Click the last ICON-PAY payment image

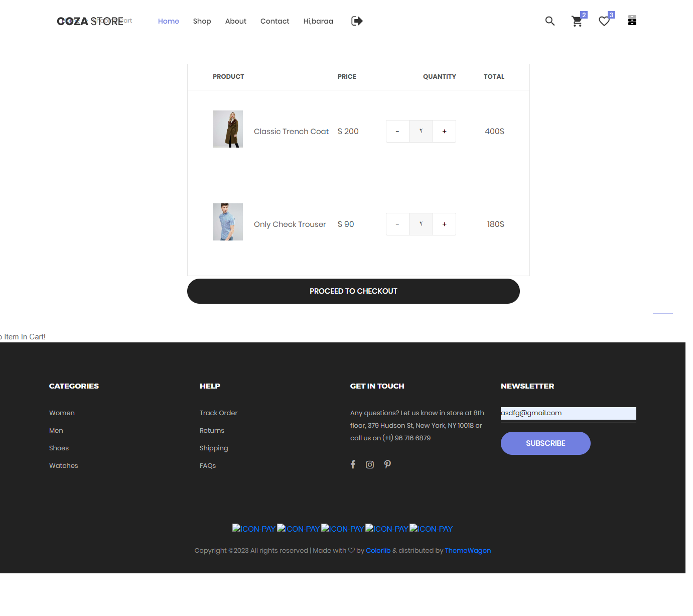coord(431,529)
